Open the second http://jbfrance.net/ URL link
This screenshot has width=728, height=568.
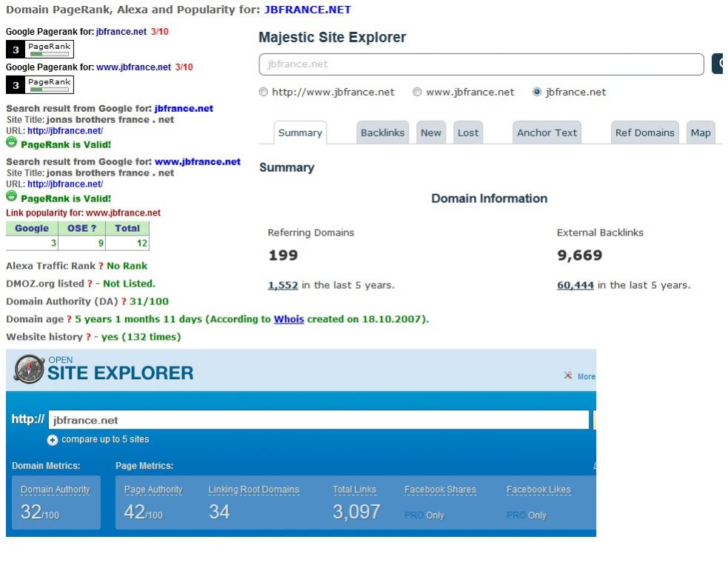click(x=65, y=184)
